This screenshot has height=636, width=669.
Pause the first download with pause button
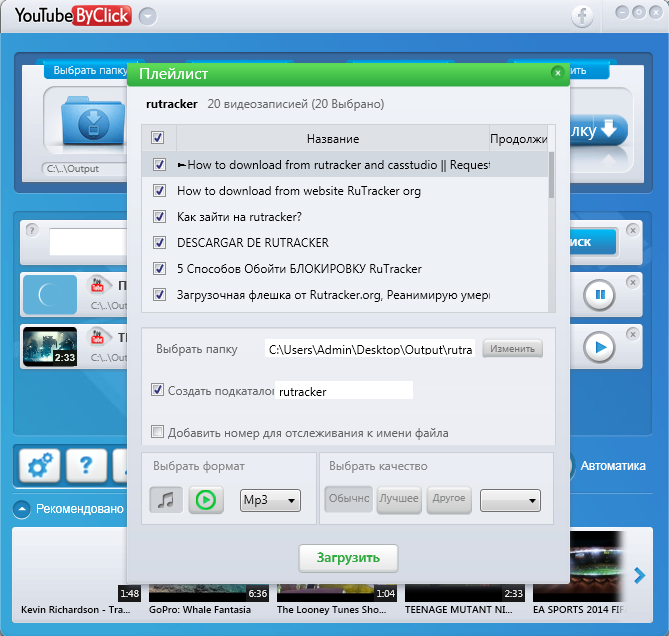coord(599,295)
